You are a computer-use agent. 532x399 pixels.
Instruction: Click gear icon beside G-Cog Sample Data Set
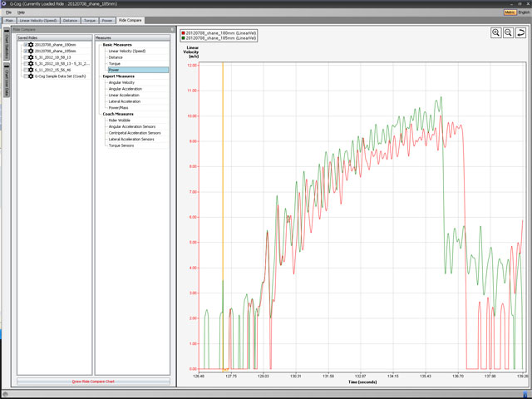click(31, 76)
